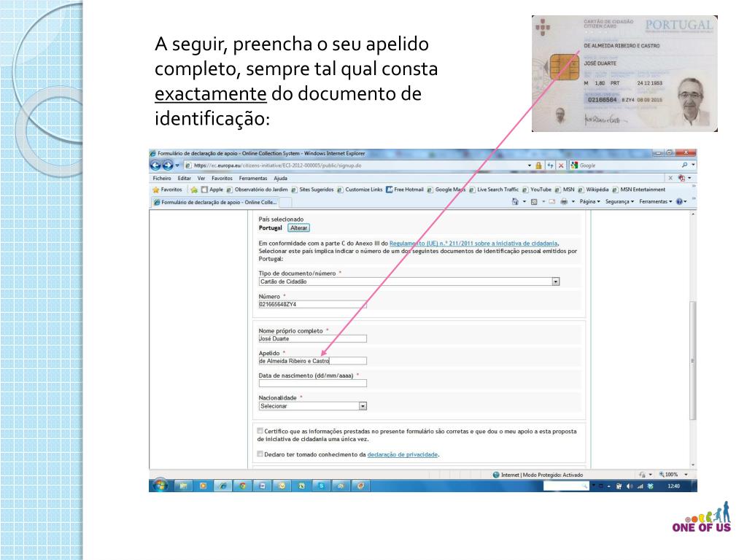Click the Help question mark icon

(x=679, y=201)
